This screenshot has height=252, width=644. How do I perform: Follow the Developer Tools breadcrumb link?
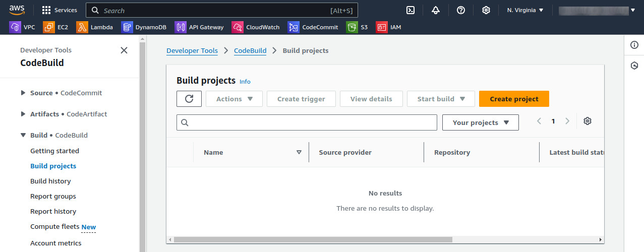tap(192, 50)
